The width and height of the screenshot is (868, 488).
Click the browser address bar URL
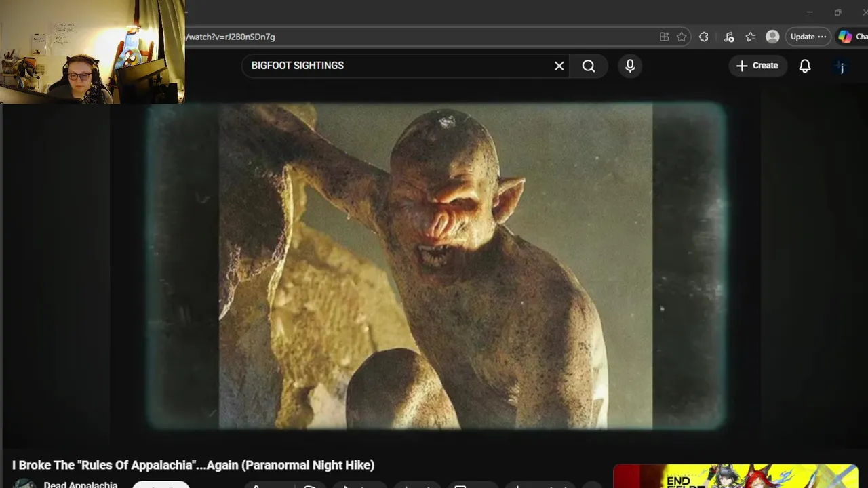click(231, 37)
